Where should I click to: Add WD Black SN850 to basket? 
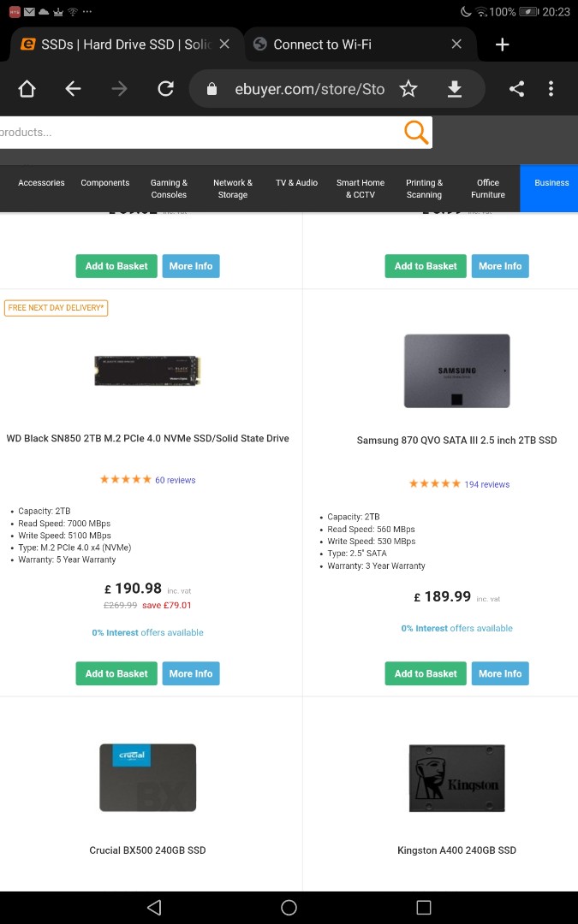[x=116, y=673]
